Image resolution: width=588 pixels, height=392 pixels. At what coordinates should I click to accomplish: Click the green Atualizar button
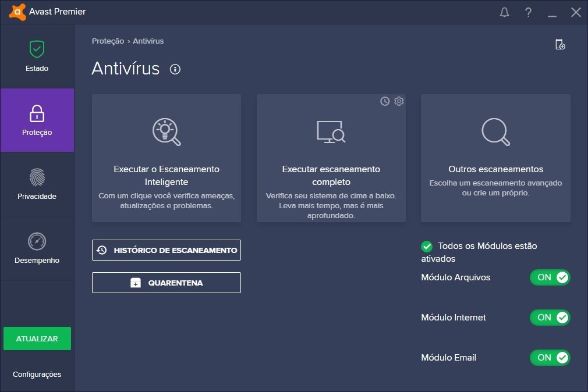(37, 338)
